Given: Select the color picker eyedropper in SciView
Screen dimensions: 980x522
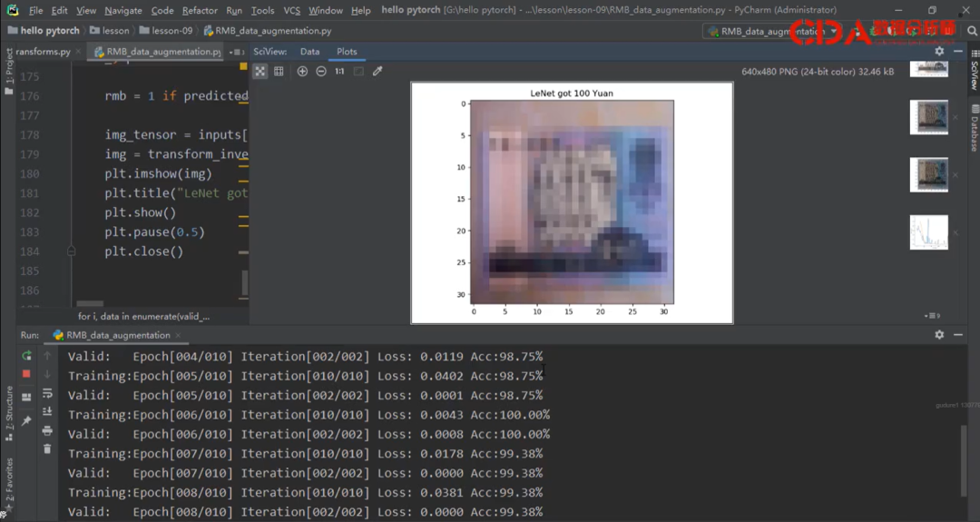Looking at the screenshot, I should pos(377,72).
